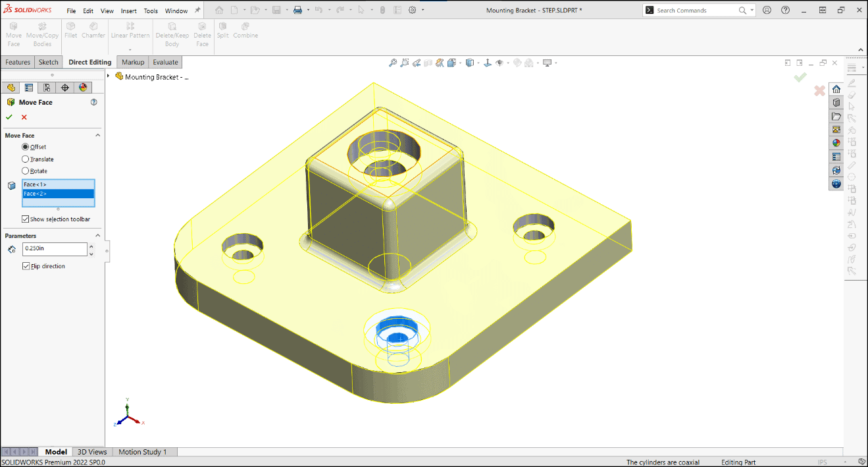
Task: Toggle the Flip direction checkbox
Action: tap(26, 266)
